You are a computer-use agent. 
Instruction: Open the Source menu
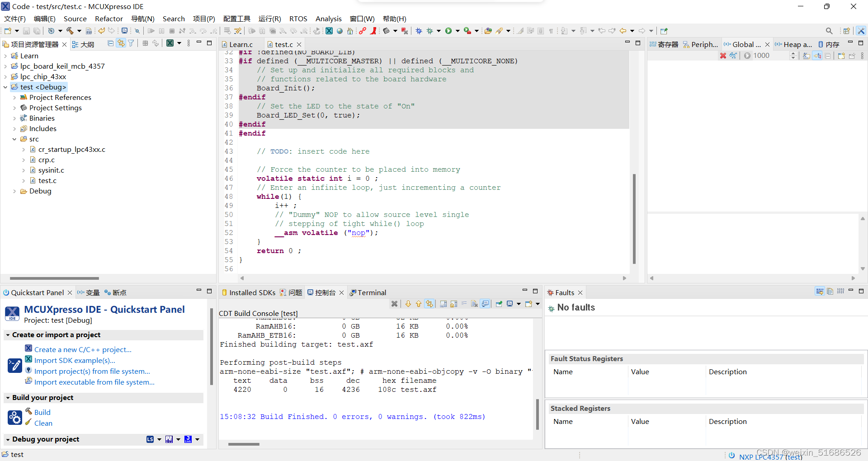75,19
